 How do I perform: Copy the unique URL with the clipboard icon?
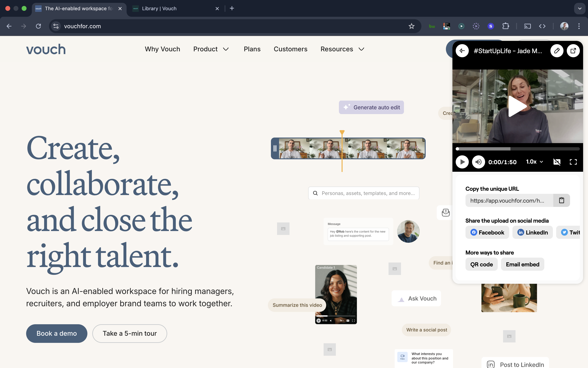pos(561,200)
